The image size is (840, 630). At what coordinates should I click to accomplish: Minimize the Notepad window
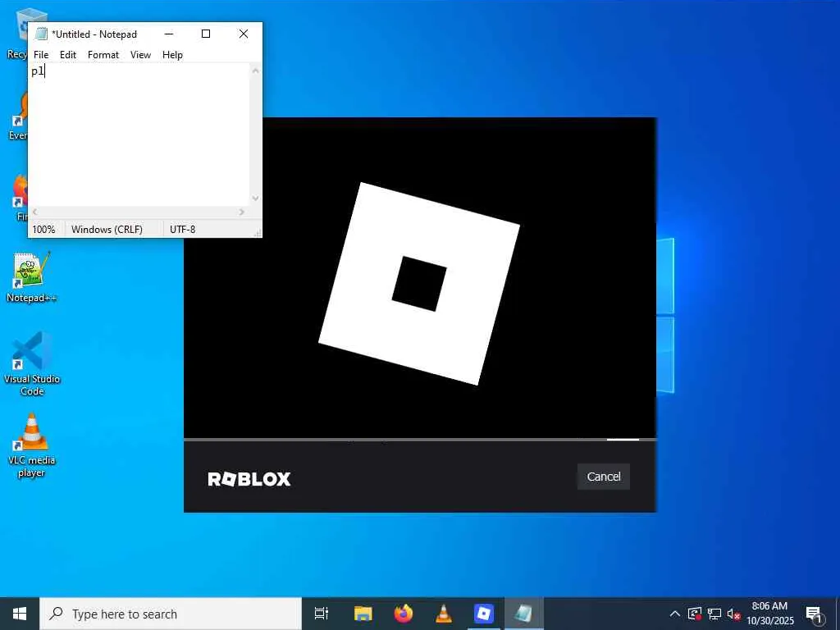click(x=169, y=34)
